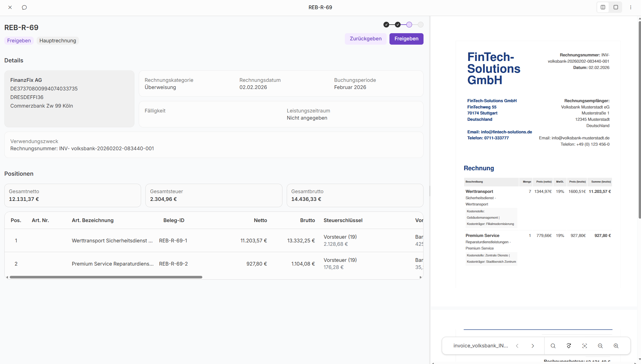Click the Zurückgeben button
641x364 pixels.
coord(365,39)
